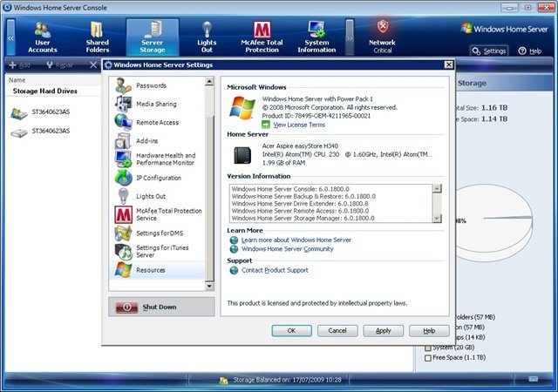Image resolution: width=558 pixels, height=392 pixels.
Task: Click the dialog Help button
Action: pyautogui.click(x=429, y=330)
